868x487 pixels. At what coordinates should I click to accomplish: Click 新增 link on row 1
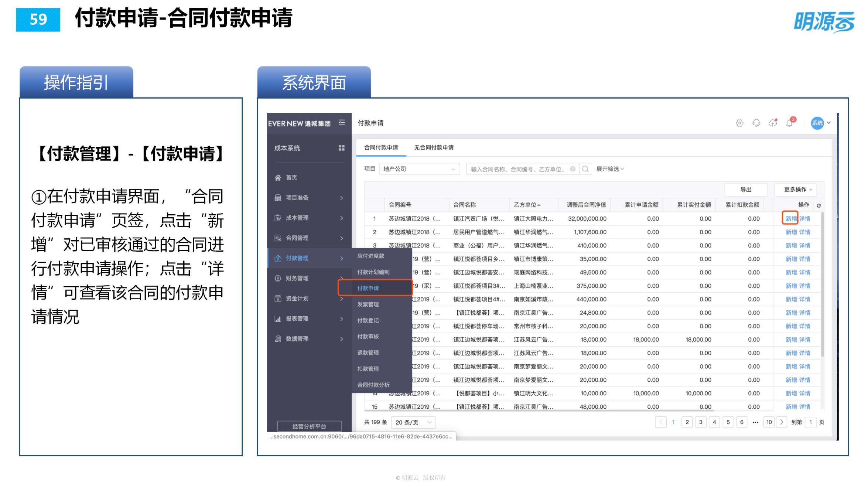coord(790,218)
